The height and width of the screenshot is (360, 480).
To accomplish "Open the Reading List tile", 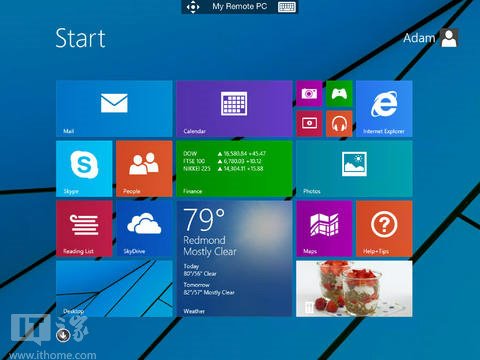I will point(84,228).
